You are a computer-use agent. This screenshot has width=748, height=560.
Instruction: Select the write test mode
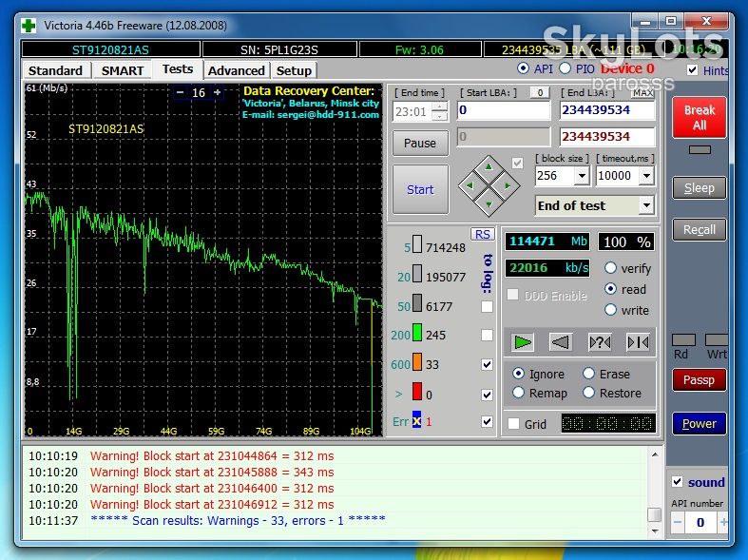click(x=610, y=310)
